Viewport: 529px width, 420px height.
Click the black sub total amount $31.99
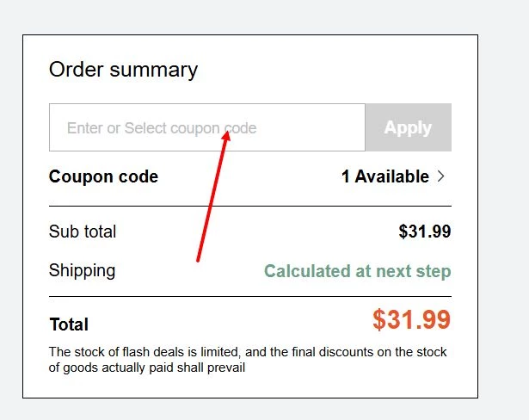click(424, 232)
